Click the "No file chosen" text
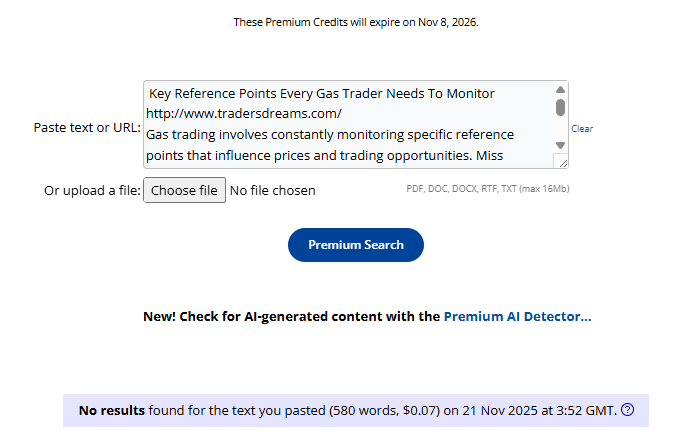 pos(272,190)
